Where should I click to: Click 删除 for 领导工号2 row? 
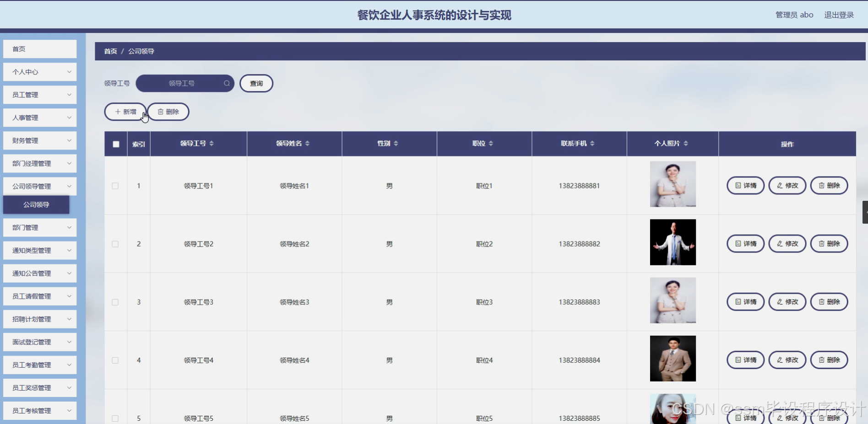coord(829,244)
